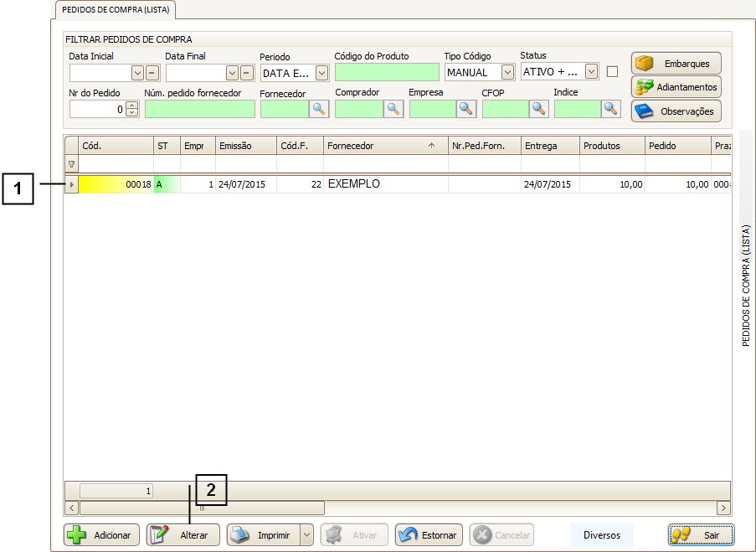
Task: Open Adiantamentos with the money icon button
Action: coord(676,87)
